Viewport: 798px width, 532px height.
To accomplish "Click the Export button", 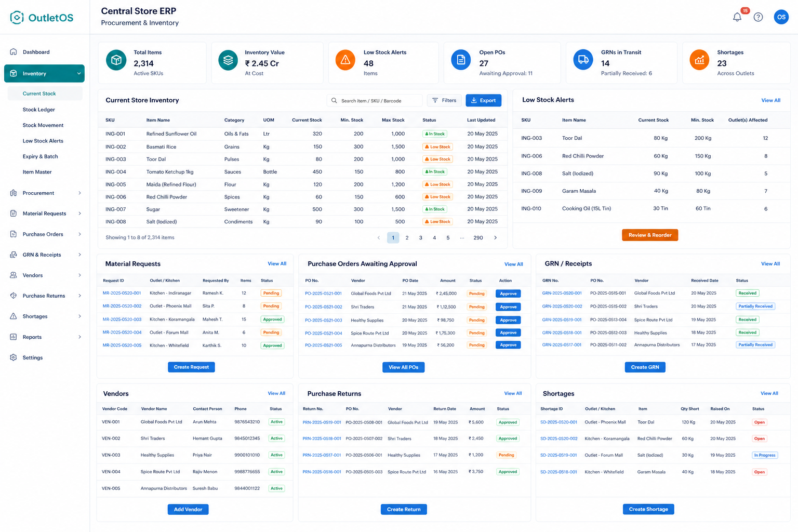I will (x=484, y=100).
